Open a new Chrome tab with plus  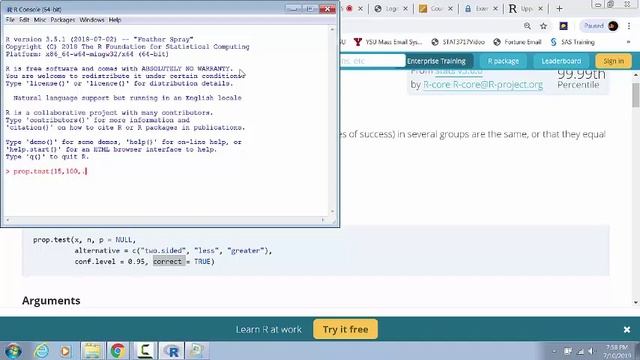559,9
